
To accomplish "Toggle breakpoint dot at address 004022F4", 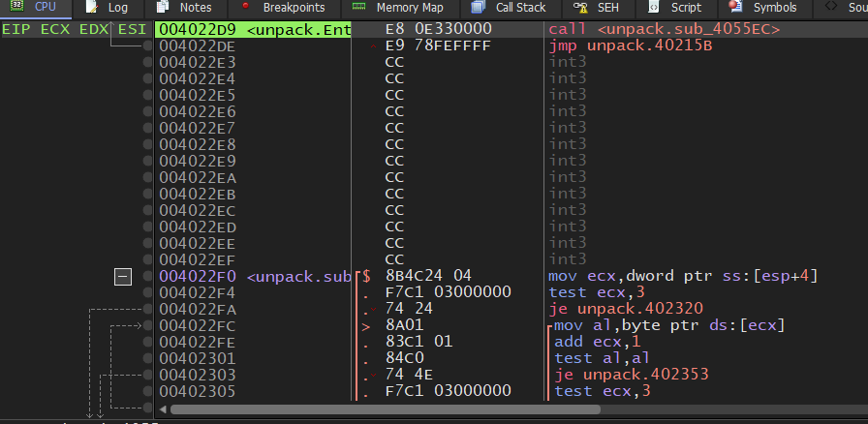I will click(x=147, y=292).
